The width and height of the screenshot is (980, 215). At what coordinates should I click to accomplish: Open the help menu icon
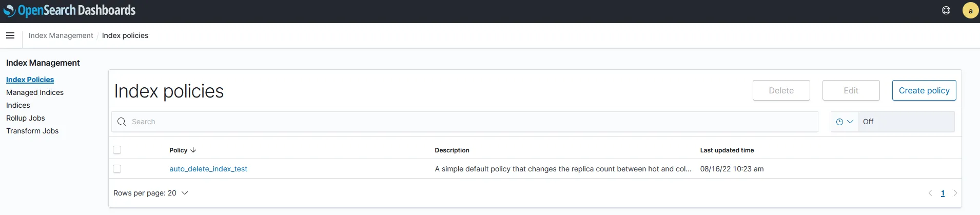946,10
